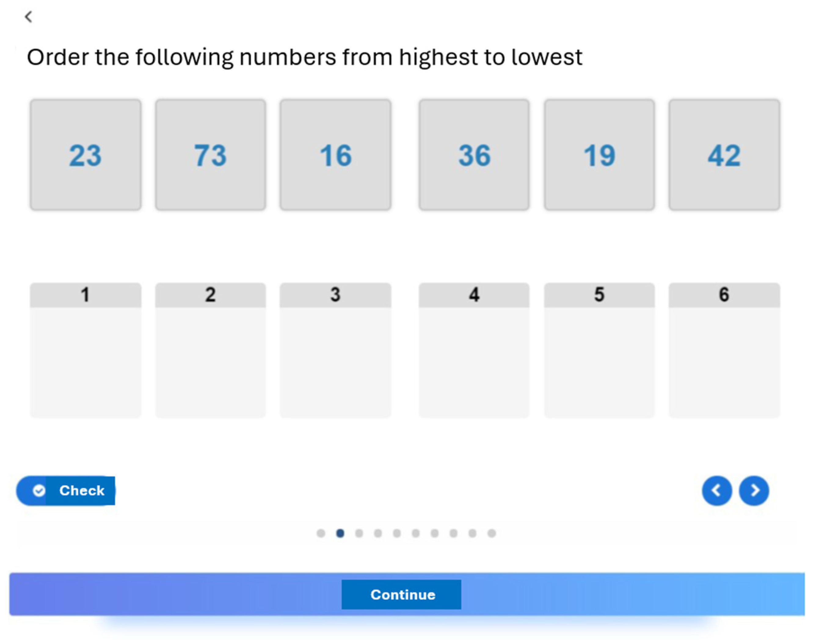The height and width of the screenshot is (644, 815).
Task: Jump to the last pagination dot
Action: 491,533
